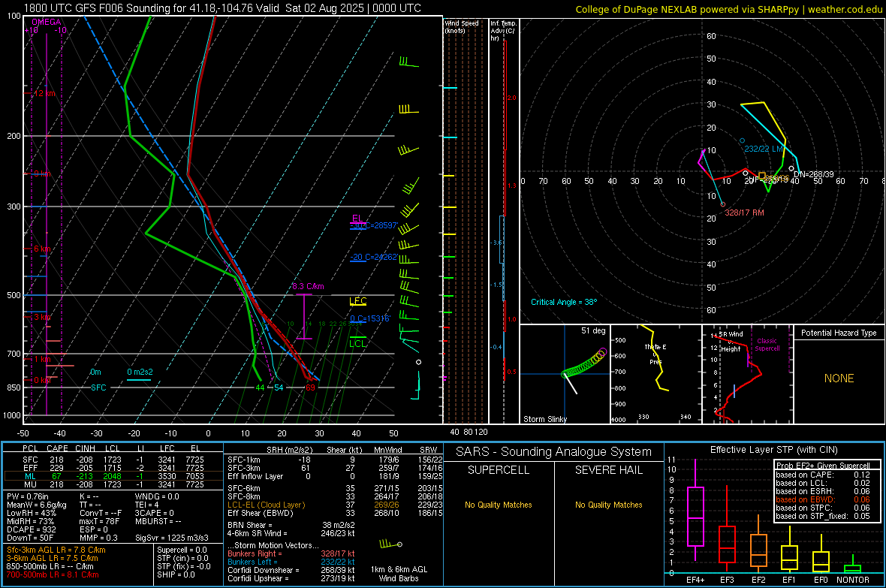Screen dimensions: 886x588
Task: Click the Storm Slinky panel label
Action: 545,419
